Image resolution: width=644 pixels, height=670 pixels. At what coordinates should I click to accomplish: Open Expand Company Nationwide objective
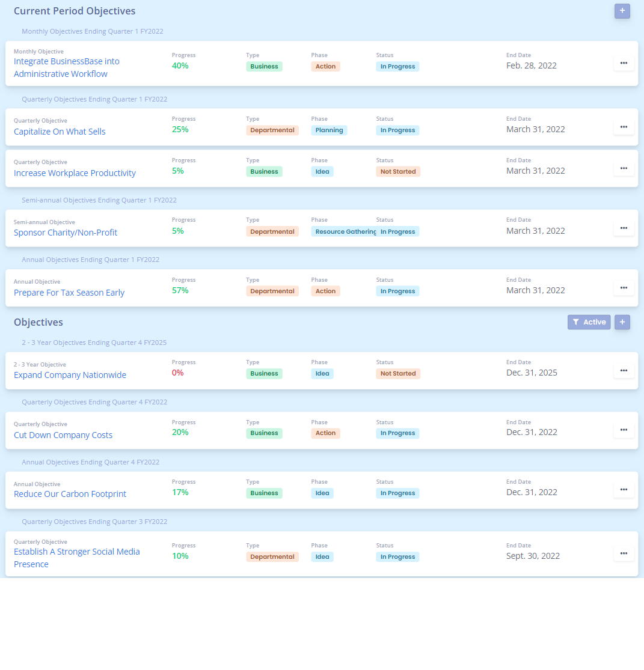coord(70,375)
